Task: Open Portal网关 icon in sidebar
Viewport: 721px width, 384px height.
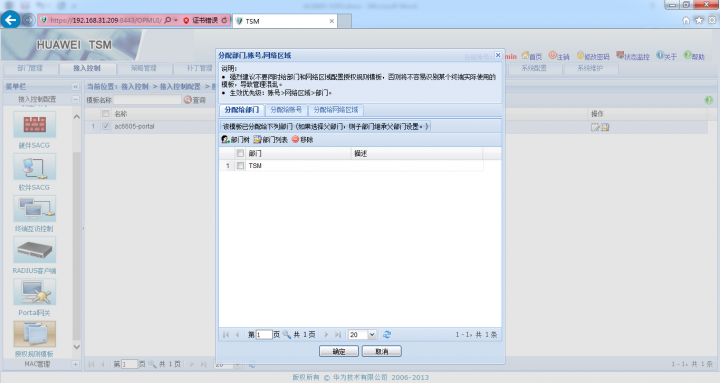Action: click(34, 292)
